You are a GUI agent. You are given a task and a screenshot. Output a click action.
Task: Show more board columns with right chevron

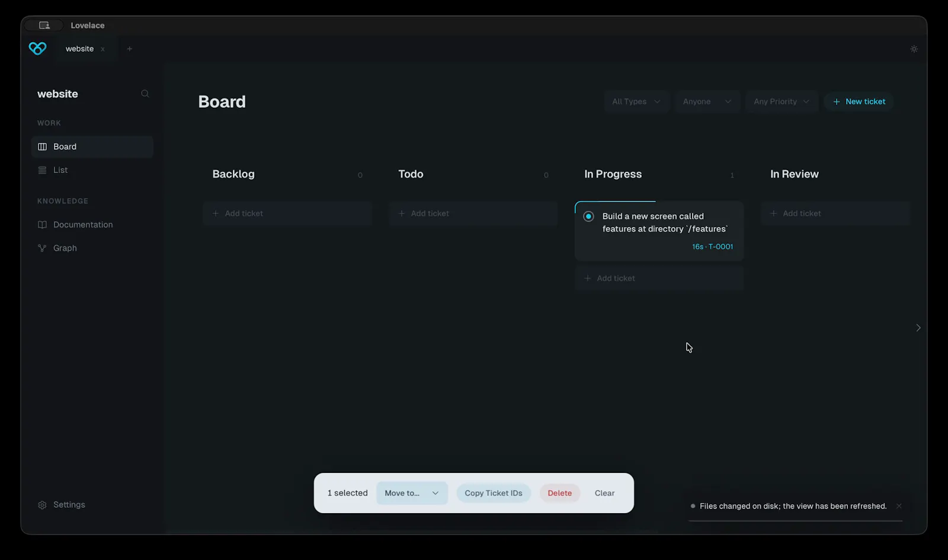point(918,328)
